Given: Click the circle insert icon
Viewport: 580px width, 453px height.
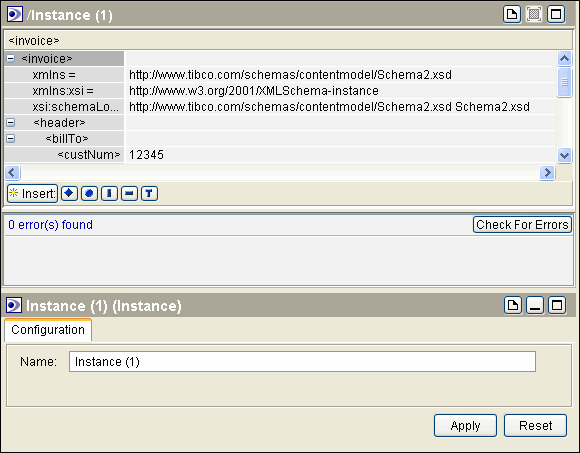Looking at the screenshot, I should [89, 193].
